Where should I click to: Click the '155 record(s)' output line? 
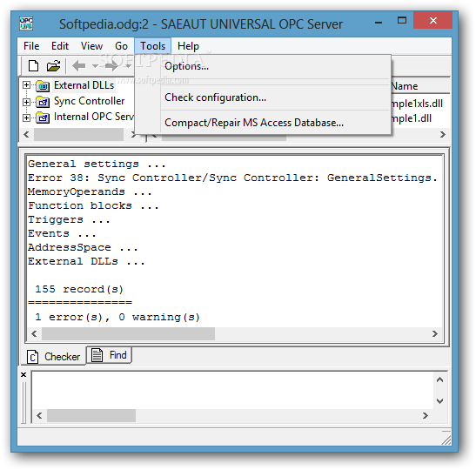pyautogui.click(x=79, y=289)
